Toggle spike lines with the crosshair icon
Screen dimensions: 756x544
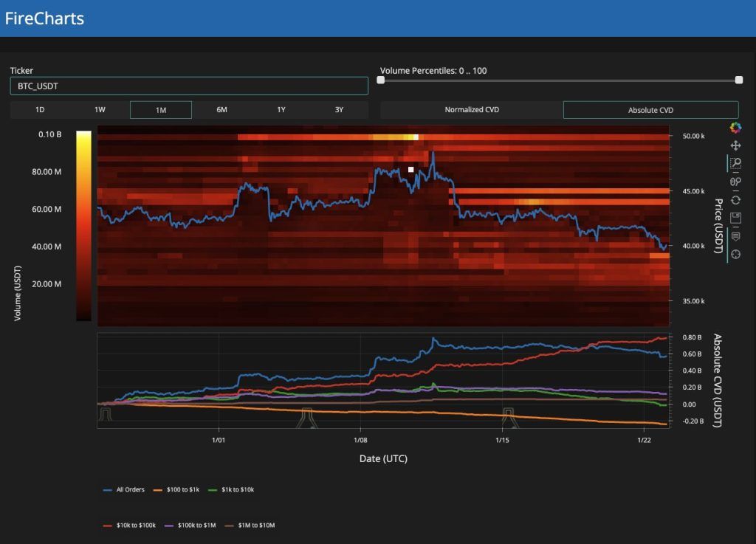pyautogui.click(x=735, y=254)
